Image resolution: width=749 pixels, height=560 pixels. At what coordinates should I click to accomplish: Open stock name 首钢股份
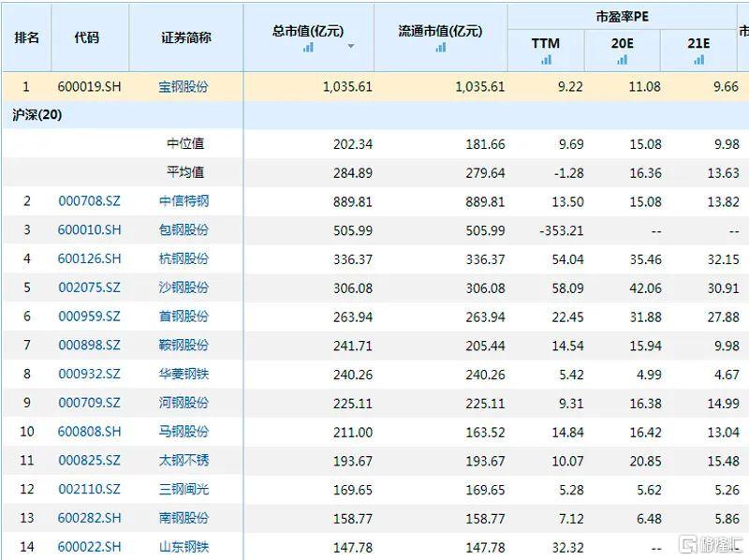(x=184, y=317)
